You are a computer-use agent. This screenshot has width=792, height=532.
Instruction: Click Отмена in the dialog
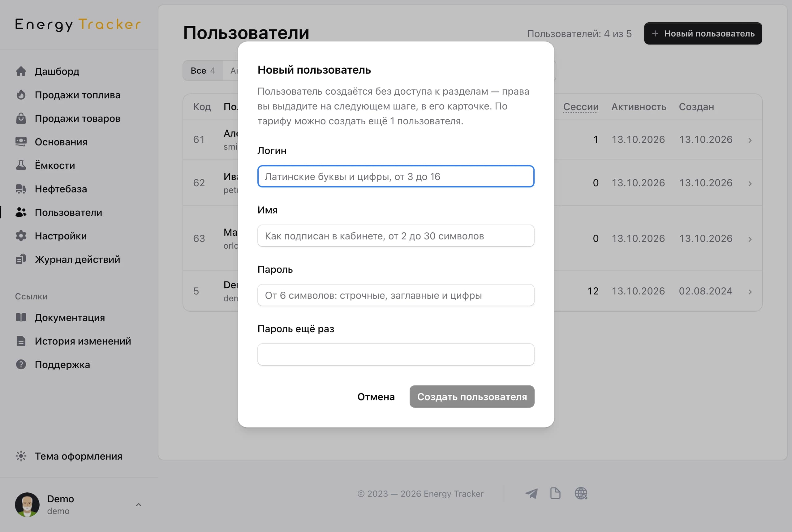point(376,396)
